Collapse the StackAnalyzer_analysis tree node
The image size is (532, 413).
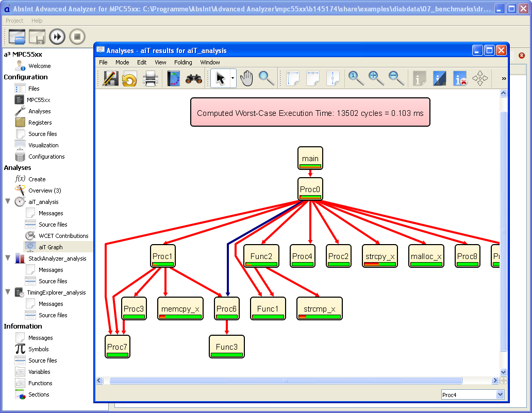(8, 258)
